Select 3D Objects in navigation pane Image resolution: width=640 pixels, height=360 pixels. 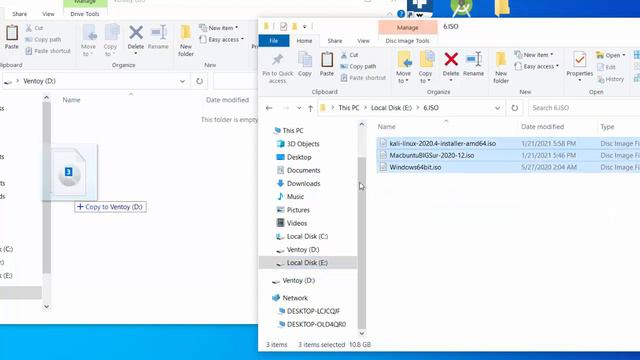[303, 144]
